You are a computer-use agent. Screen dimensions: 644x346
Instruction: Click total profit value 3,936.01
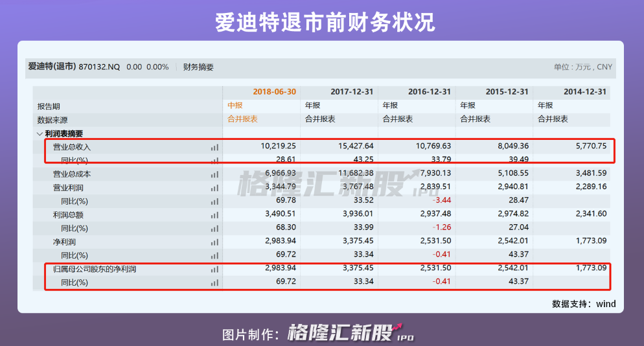358,214
